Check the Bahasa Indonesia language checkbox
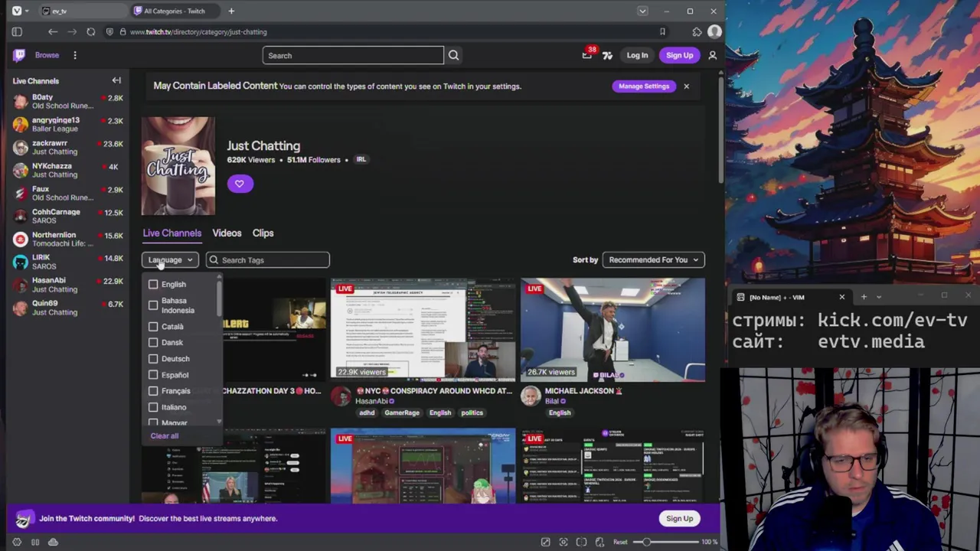Image resolution: width=980 pixels, height=551 pixels. click(153, 305)
